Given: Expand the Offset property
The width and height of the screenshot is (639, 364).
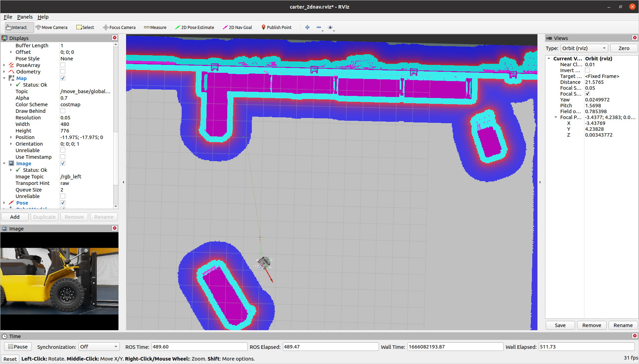Looking at the screenshot, I should click(11, 52).
